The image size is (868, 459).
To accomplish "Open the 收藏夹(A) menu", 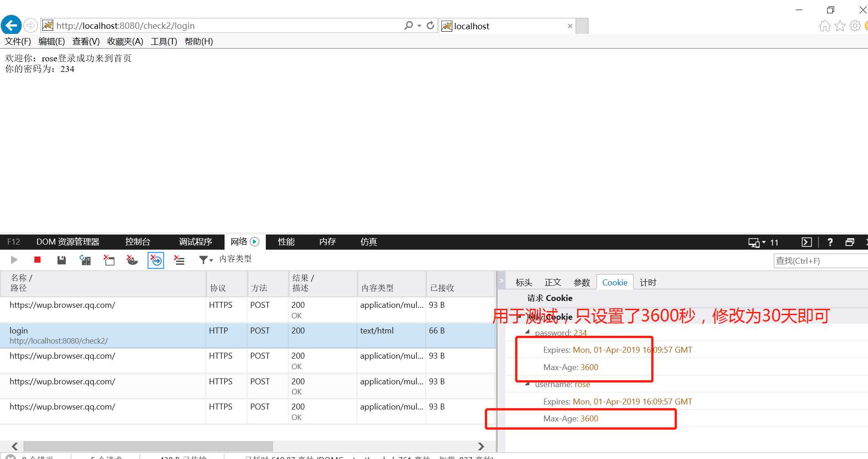I will (125, 42).
